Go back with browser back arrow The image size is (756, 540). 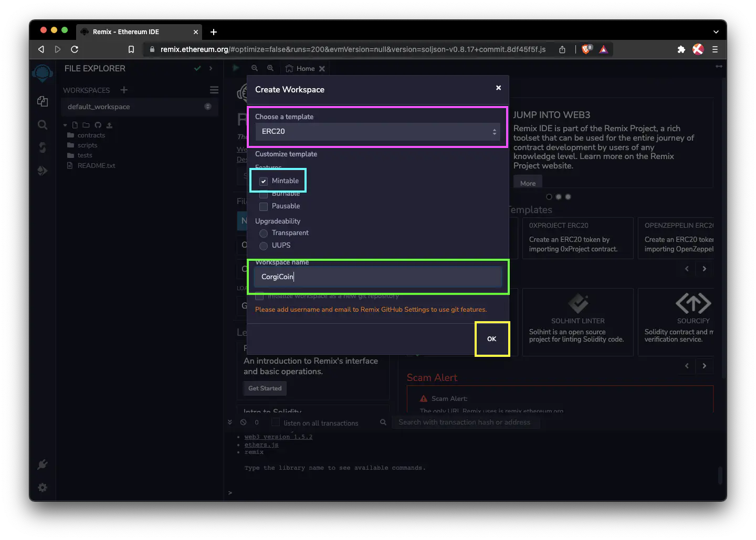click(41, 49)
